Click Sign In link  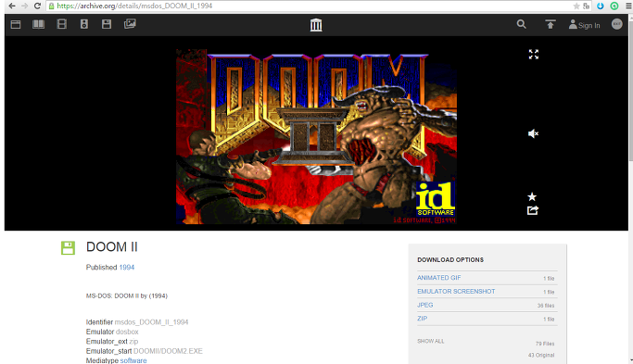584,25
